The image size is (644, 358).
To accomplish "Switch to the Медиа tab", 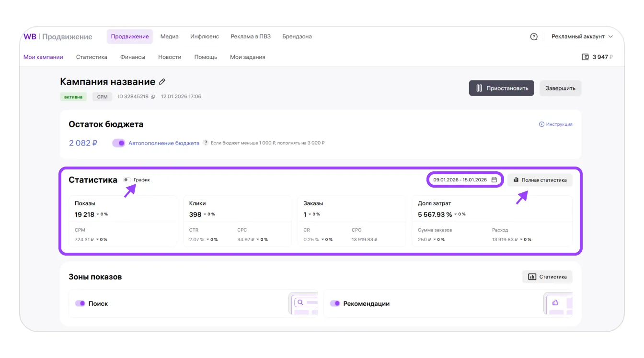I will coord(169,37).
